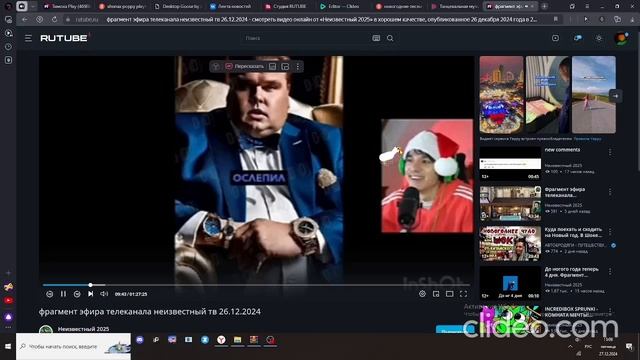Mute the video sound
The height and width of the screenshot is (360, 640).
coord(104,294)
